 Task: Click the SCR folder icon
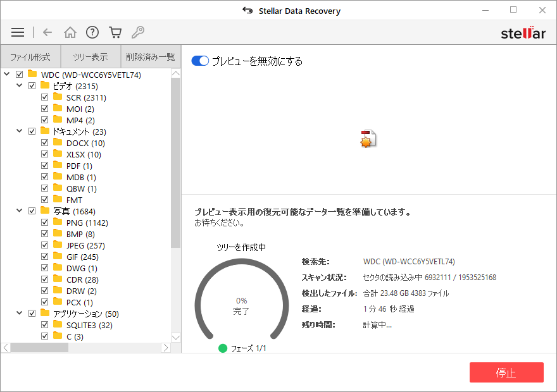(x=58, y=97)
